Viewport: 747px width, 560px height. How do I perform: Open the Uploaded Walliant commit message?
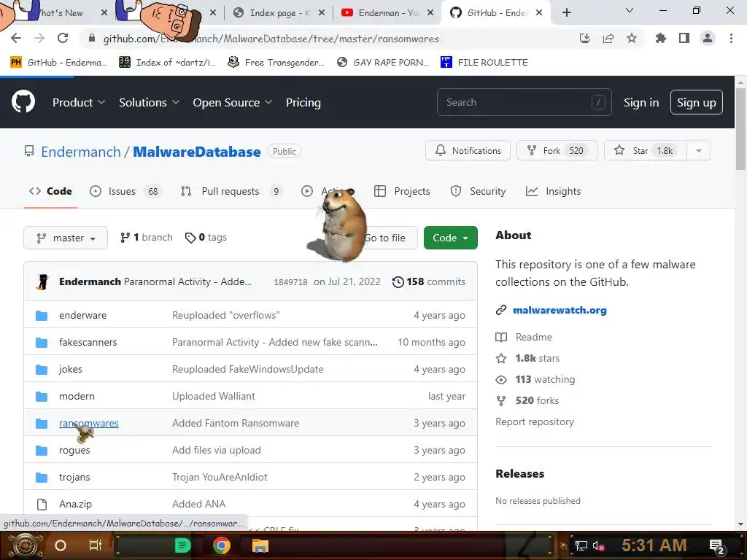[x=214, y=396]
